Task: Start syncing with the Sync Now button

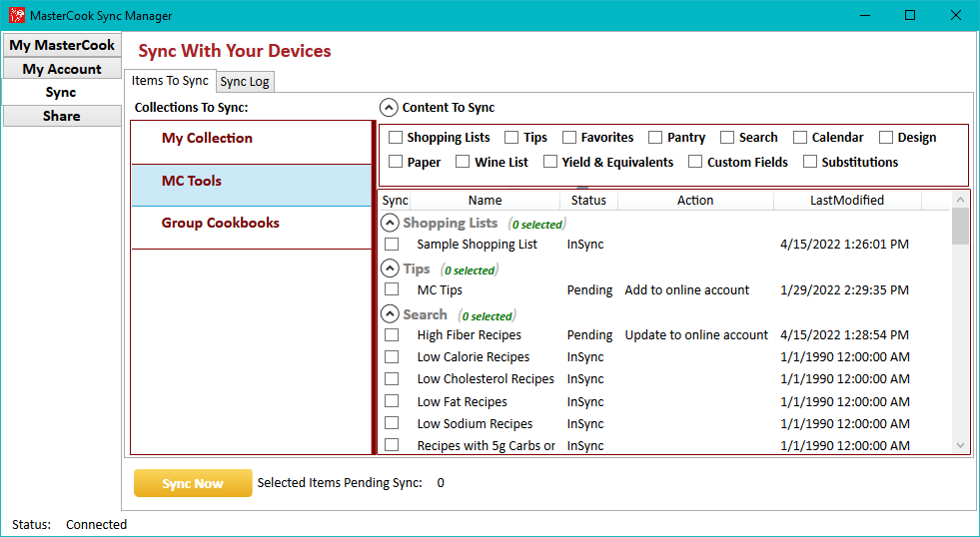Action: click(193, 483)
